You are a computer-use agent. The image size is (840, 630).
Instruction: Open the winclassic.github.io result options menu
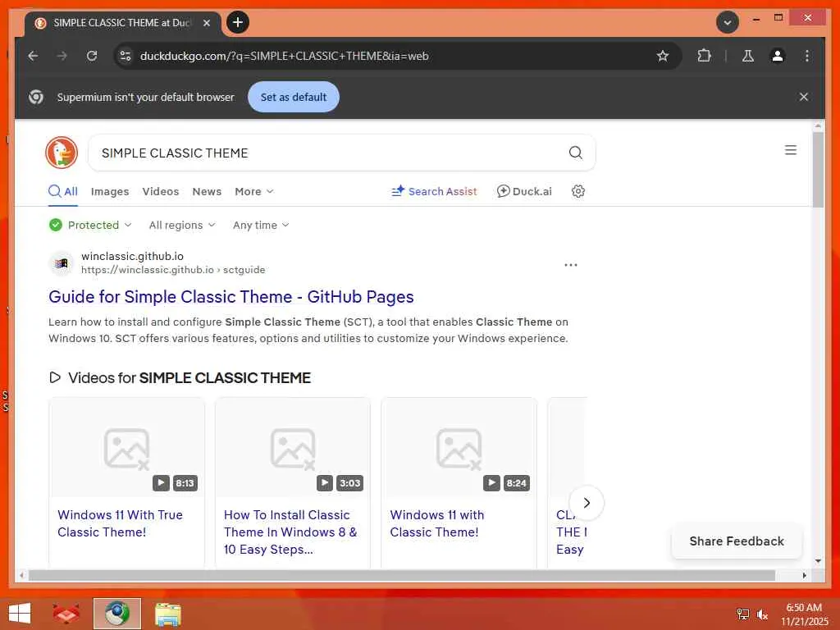point(571,265)
